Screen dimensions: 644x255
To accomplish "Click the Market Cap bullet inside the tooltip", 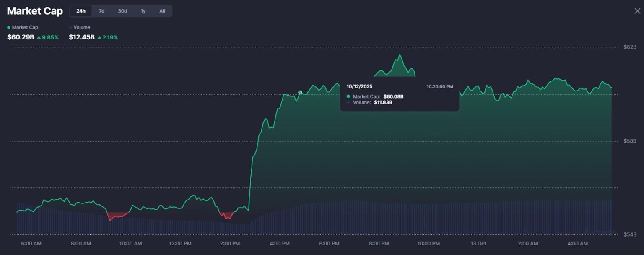I will pyautogui.click(x=348, y=96).
